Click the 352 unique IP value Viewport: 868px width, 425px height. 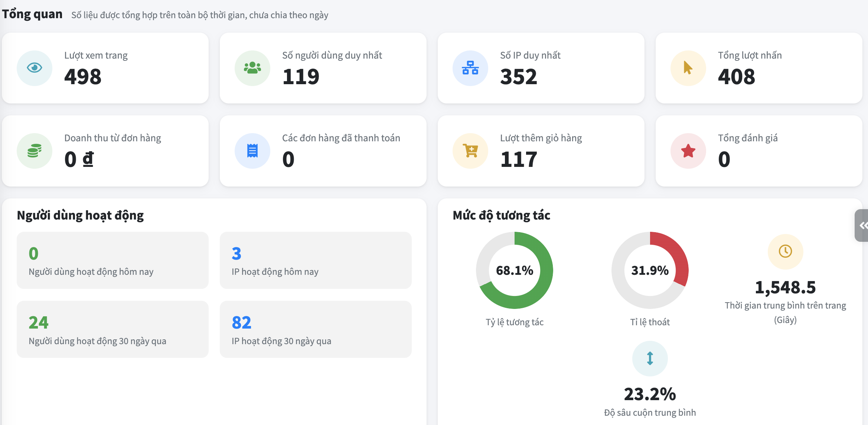click(x=519, y=77)
